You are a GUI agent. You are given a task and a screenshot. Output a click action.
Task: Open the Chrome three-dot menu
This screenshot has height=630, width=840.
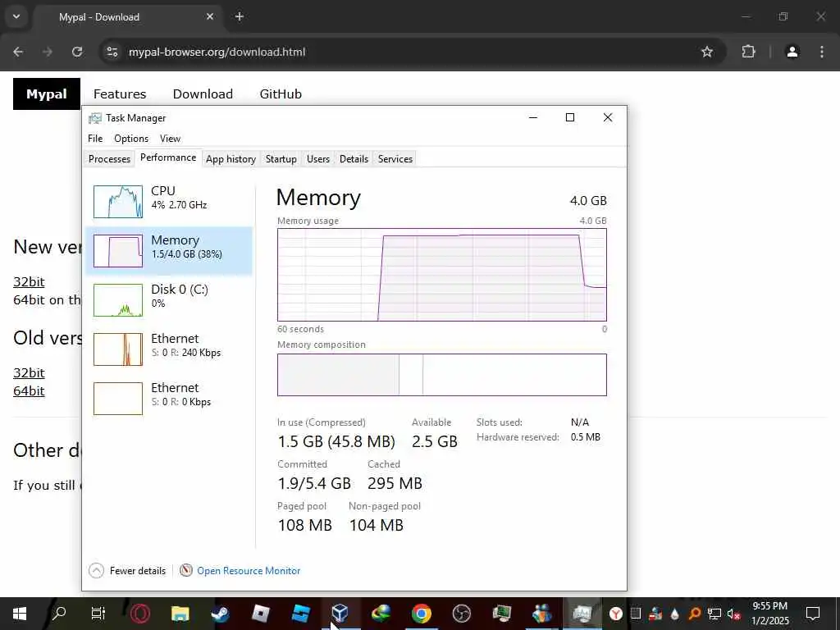822,52
